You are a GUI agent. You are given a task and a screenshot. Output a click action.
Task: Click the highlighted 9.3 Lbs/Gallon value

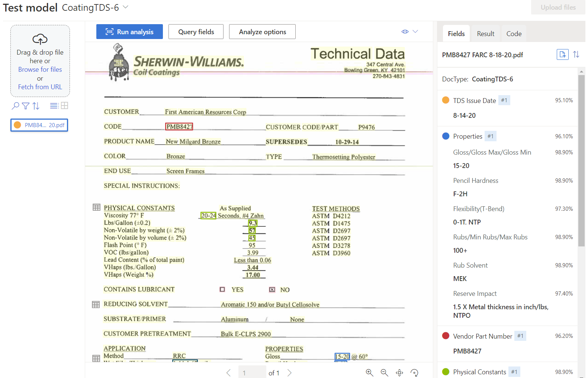pos(253,223)
